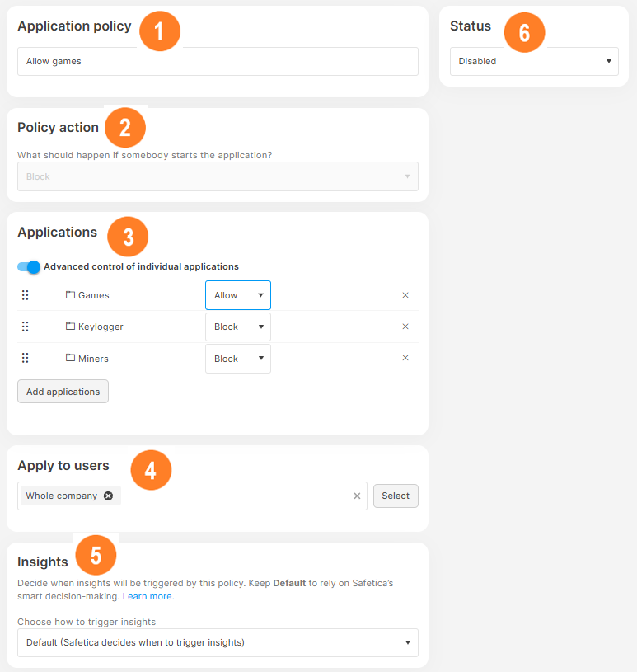
Task: Open the Allow dropdown for Games
Action: (237, 294)
